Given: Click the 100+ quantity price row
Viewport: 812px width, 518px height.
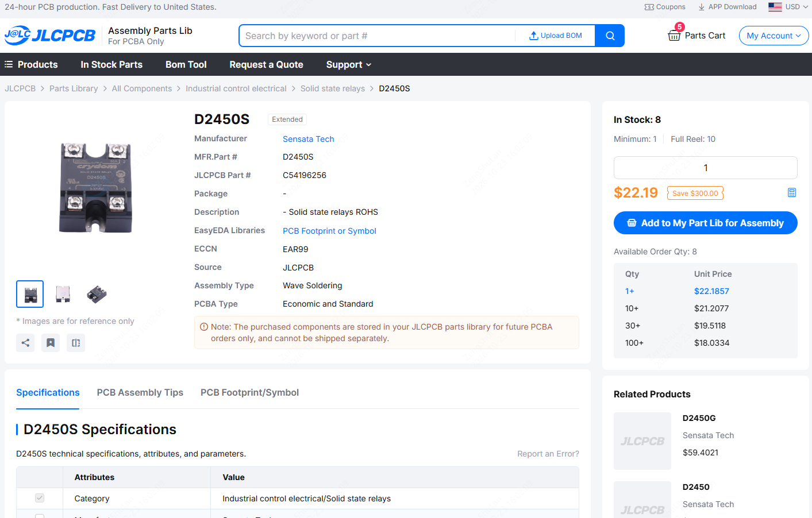Looking at the screenshot, I should coord(706,343).
